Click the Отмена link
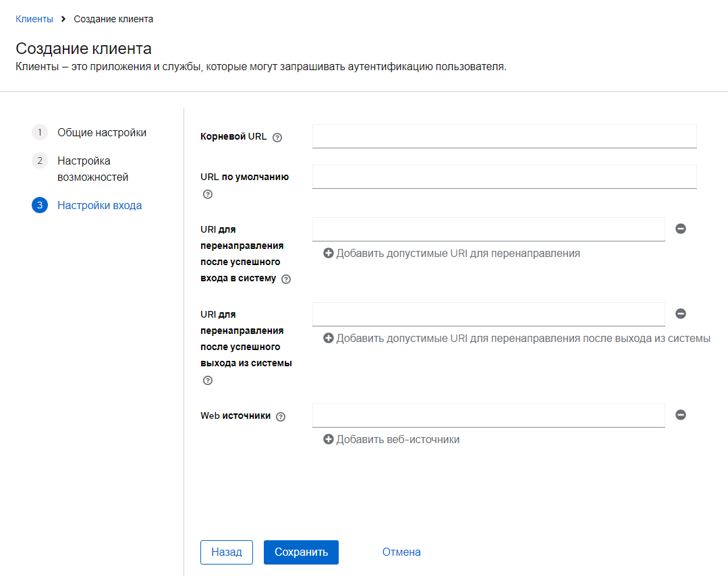The image size is (728, 576). pos(401,552)
